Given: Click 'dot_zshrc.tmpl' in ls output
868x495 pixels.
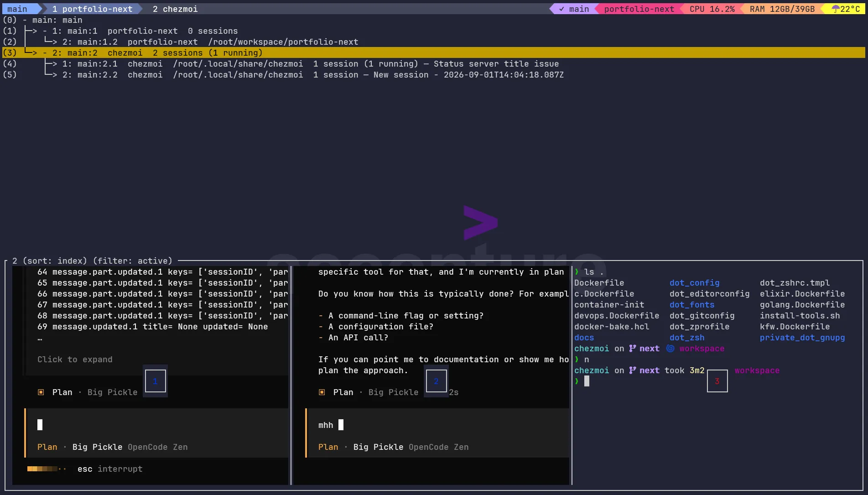Looking at the screenshot, I should pyautogui.click(x=795, y=283).
